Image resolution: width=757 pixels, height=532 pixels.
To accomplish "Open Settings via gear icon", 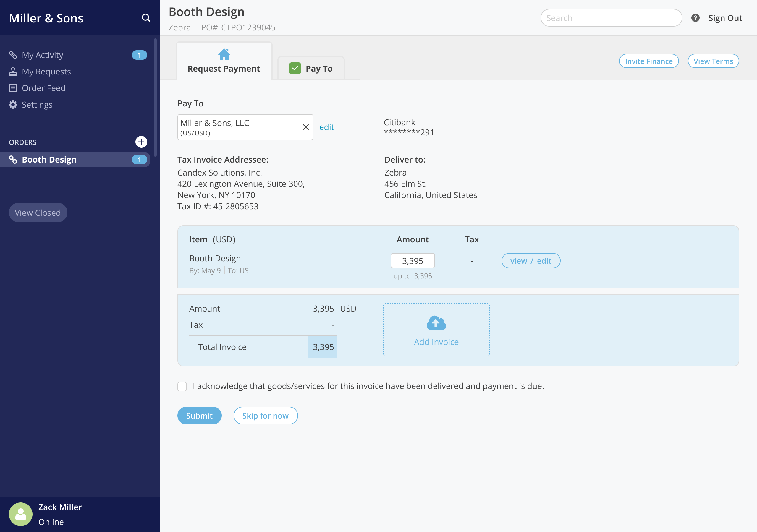I will (13, 105).
